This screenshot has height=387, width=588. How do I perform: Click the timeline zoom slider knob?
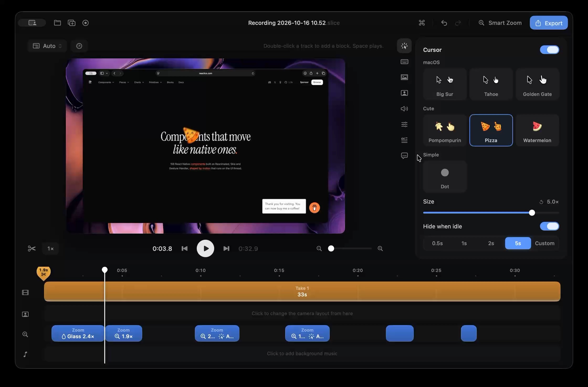click(x=331, y=248)
